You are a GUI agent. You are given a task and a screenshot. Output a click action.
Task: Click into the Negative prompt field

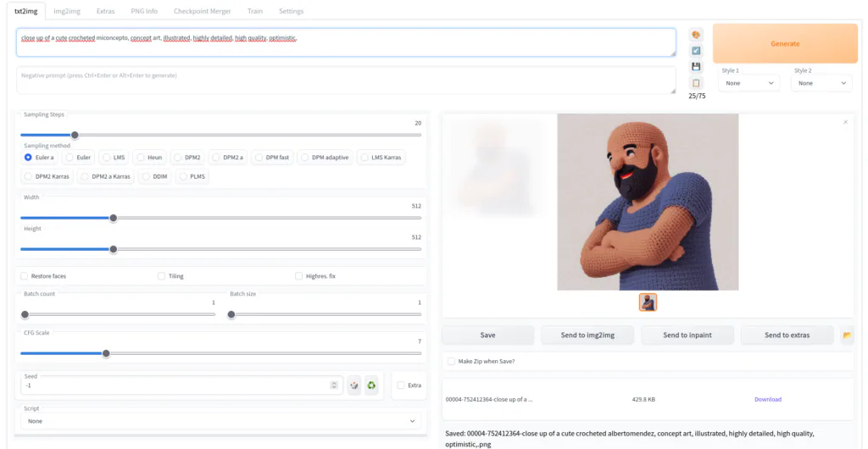[x=346, y=80]
